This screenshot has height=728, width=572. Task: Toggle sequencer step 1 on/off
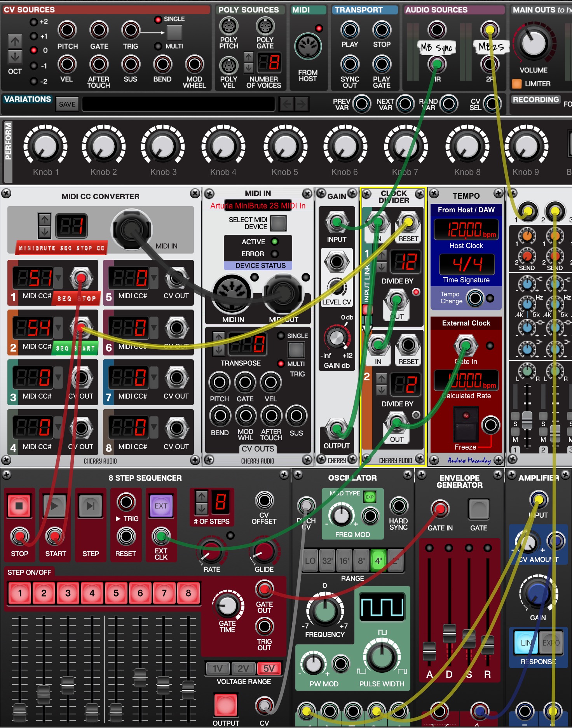point(20,593)
